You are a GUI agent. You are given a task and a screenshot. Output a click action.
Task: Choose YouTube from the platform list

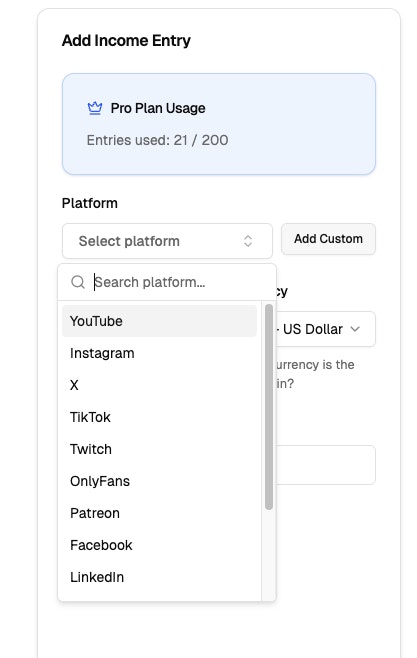159,321
